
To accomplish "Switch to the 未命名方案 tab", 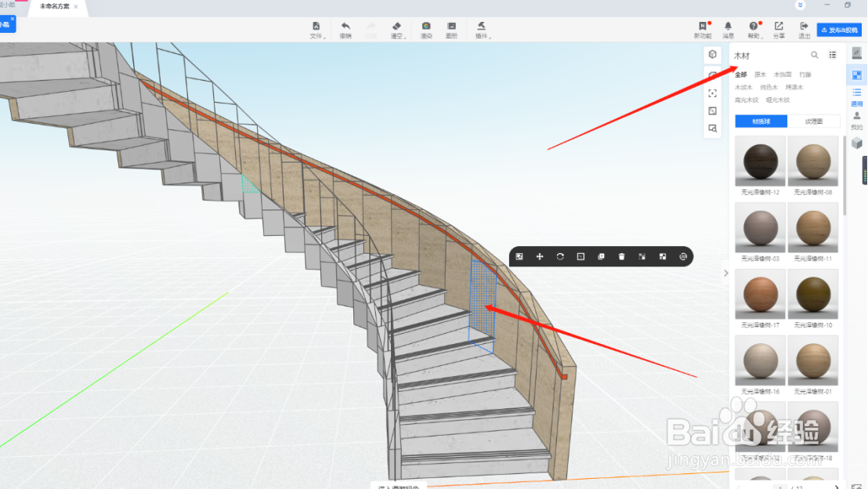I will (54, 6).
